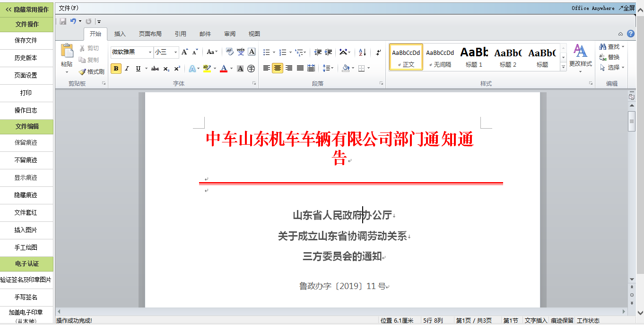Image resolution: width=644 pixels, height=325 pixels.
Task: Click 保存文件 in the left sidebar
Action: (26, 41)
